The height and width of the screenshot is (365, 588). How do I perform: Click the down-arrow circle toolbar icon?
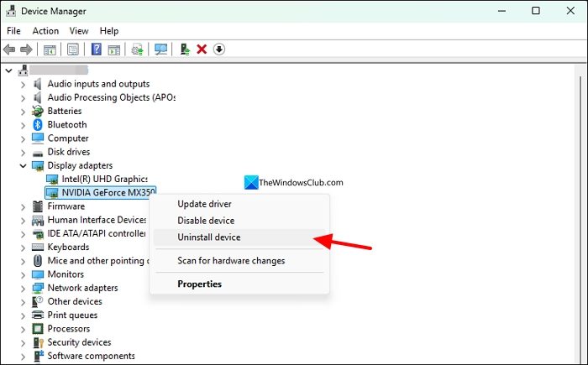pos(219,50)
